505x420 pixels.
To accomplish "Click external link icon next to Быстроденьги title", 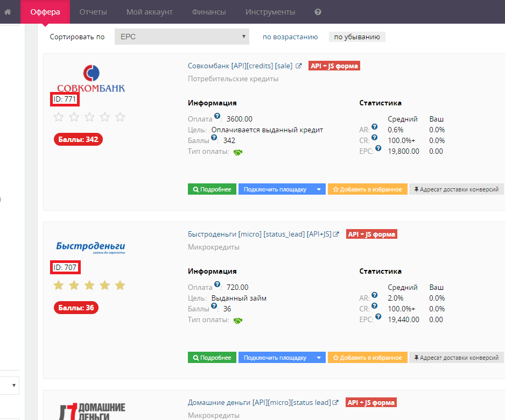I will (x=336, y=234).
